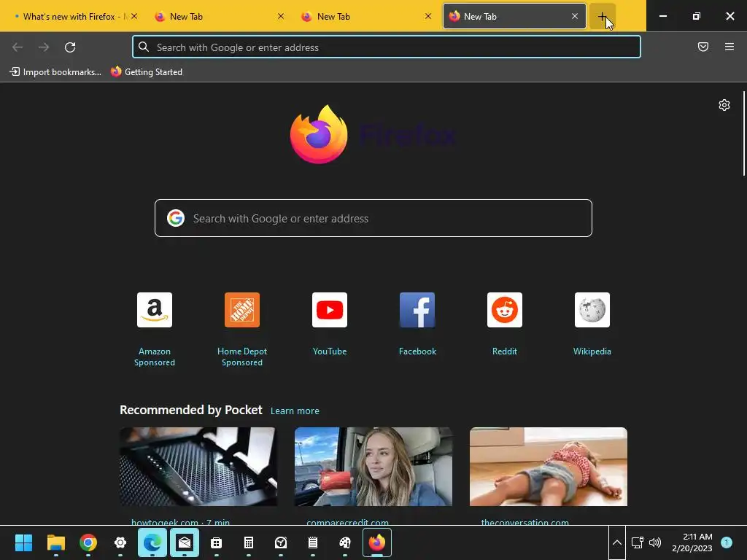The height and width of the screenshot is (560, 747).
Task: Open File Explorer from the taskbar
Action: pos(55,542)
